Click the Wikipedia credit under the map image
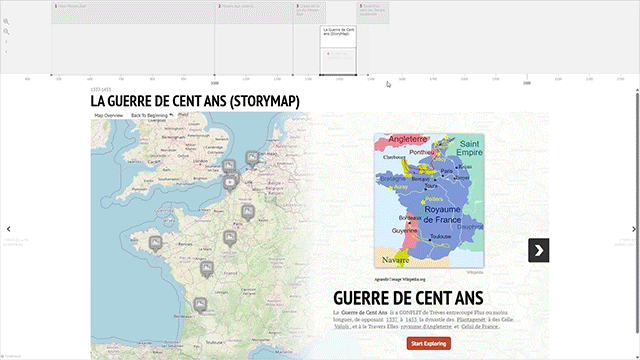Viewport: 640px width, 360px height. click(x=475, y=272)
